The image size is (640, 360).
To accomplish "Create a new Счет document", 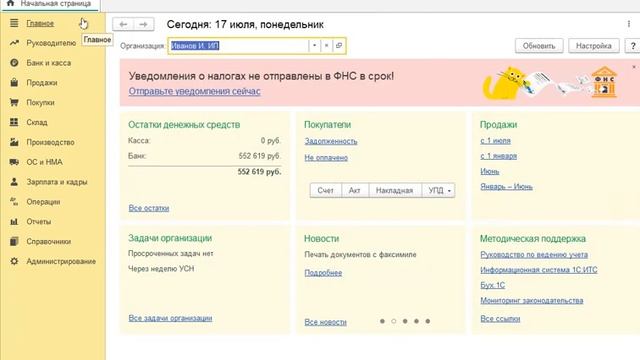I will (x=325, y=191).
